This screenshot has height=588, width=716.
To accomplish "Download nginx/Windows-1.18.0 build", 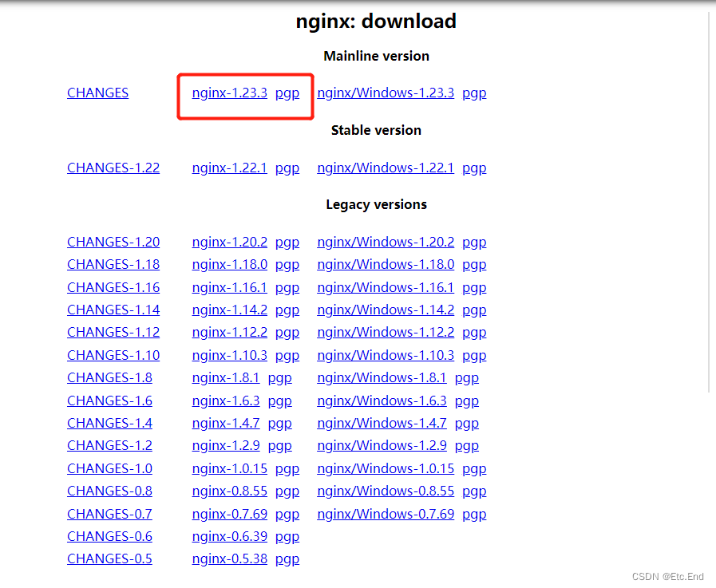I will point(386,264).
